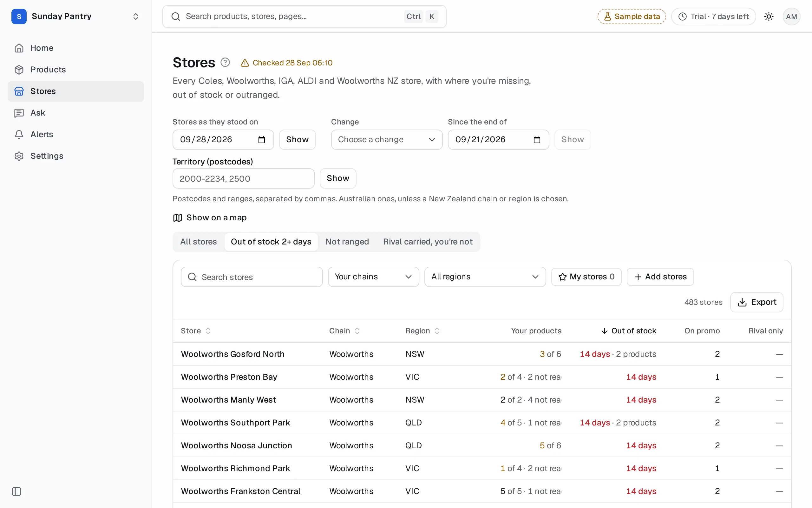Select the Out of stock 2+ days tab
Image resolution: width=812 pixels, height=508 pixels.
coord(271,242)
